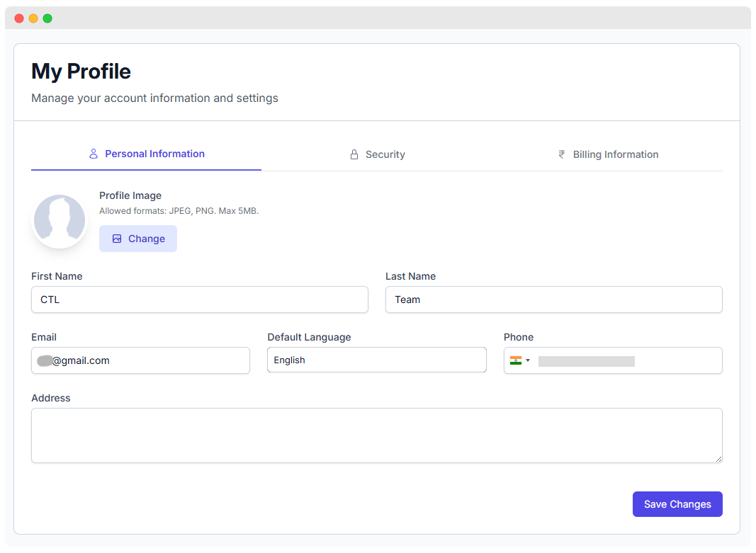Click inside the empty Address textarea
Screen dimensions: 756x553
coord(376,435)
